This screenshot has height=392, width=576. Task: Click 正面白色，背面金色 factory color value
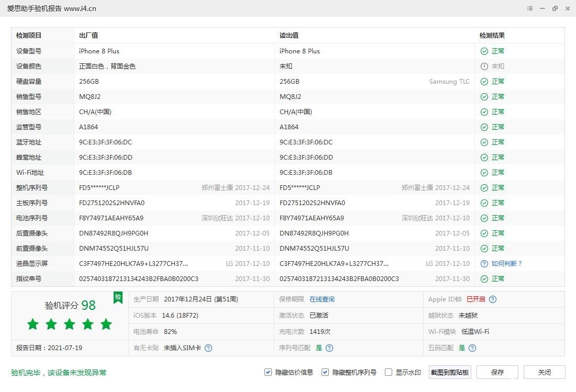coord(107,66)
